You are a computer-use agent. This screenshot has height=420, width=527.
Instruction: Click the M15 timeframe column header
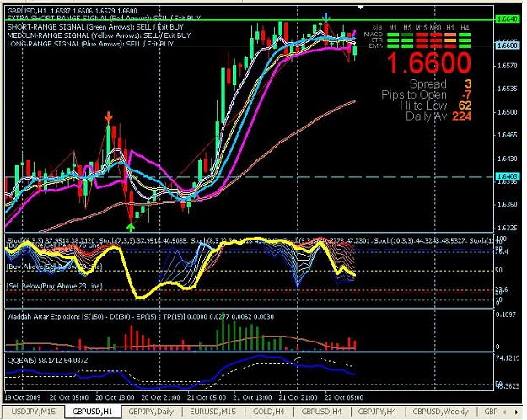click(421, 28)
